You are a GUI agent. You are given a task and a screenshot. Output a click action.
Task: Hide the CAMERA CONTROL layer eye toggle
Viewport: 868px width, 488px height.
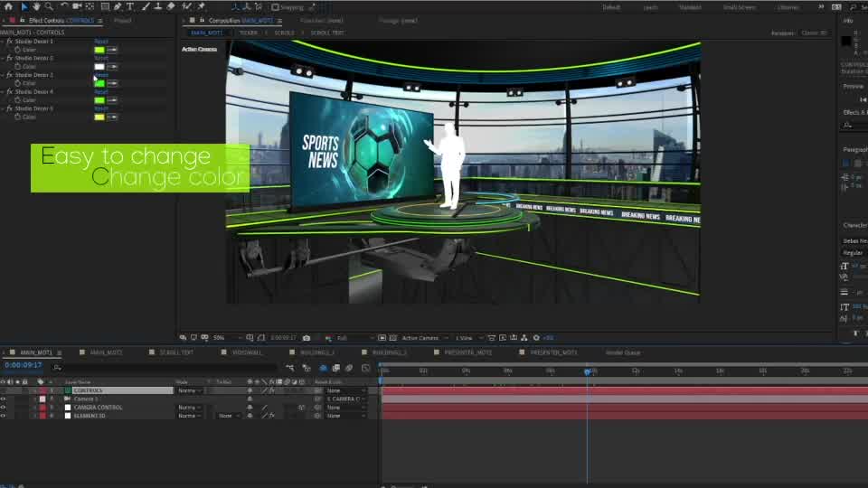tap(4, 408)
